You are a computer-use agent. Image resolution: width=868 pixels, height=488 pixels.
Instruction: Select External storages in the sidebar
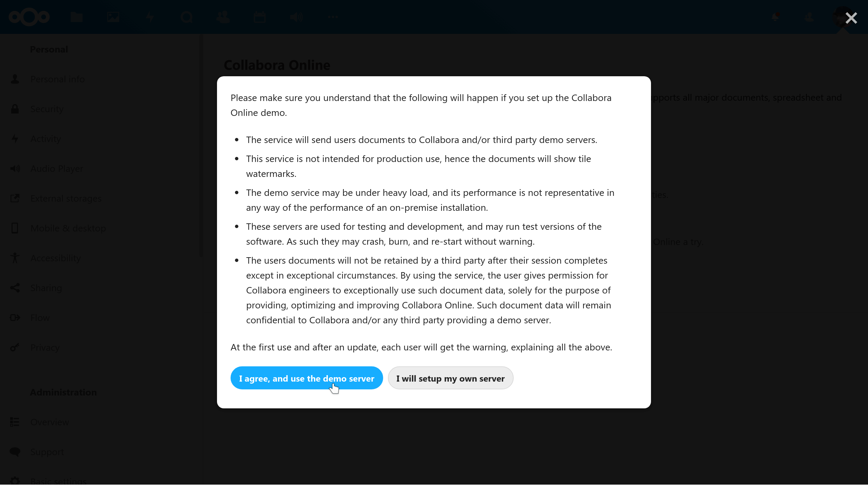[x=66, y=199]
